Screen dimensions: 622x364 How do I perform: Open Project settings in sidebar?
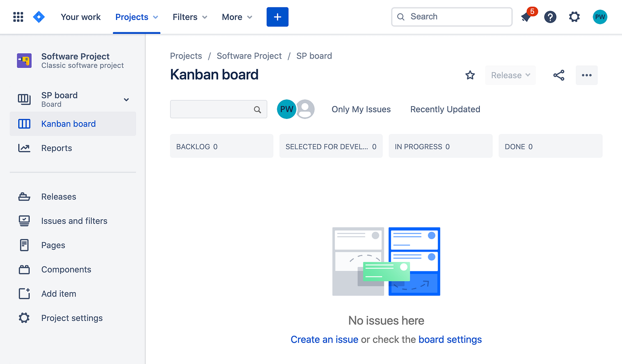point(73,318)
